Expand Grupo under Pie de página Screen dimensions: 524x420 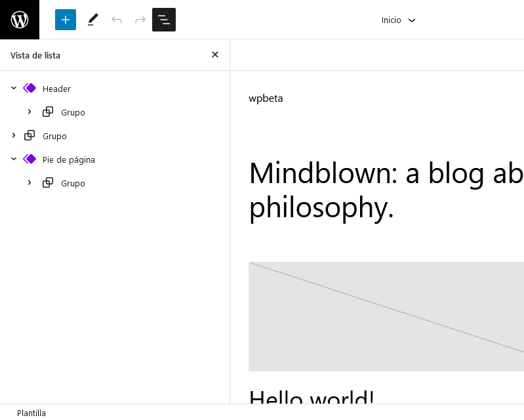(x=30, y=182)
